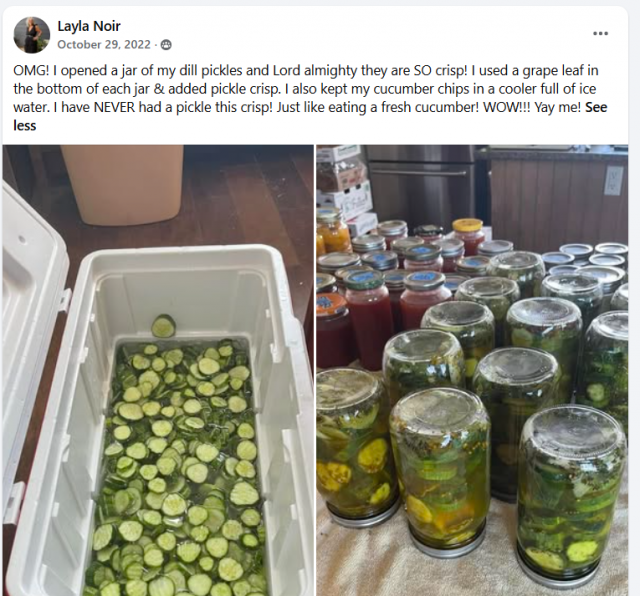Click the front-right inverted pickle jar

tap(571, 495)
